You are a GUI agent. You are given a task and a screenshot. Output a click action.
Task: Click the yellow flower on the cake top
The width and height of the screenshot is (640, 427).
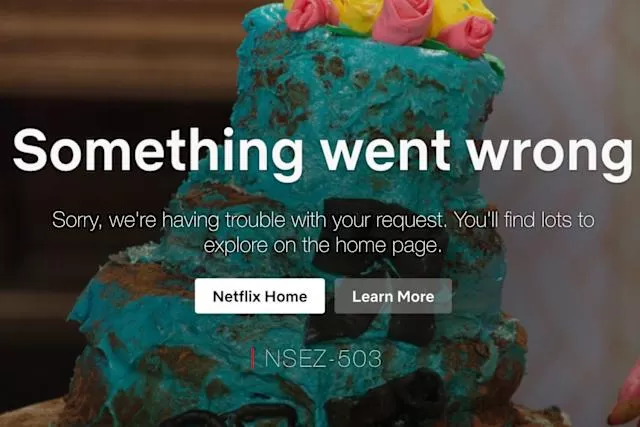pyautogui.click(x=457, y=12)
